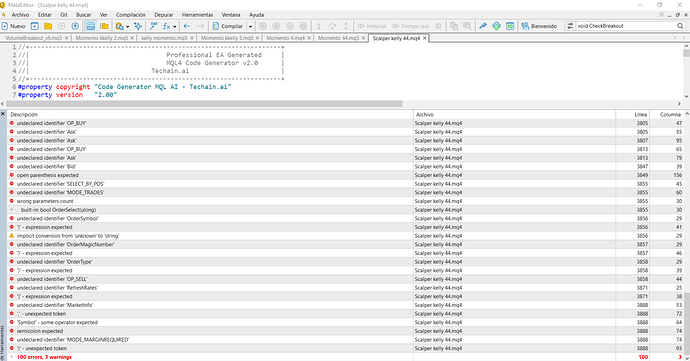Open the Compilación menu

click(x=131, y=15)
